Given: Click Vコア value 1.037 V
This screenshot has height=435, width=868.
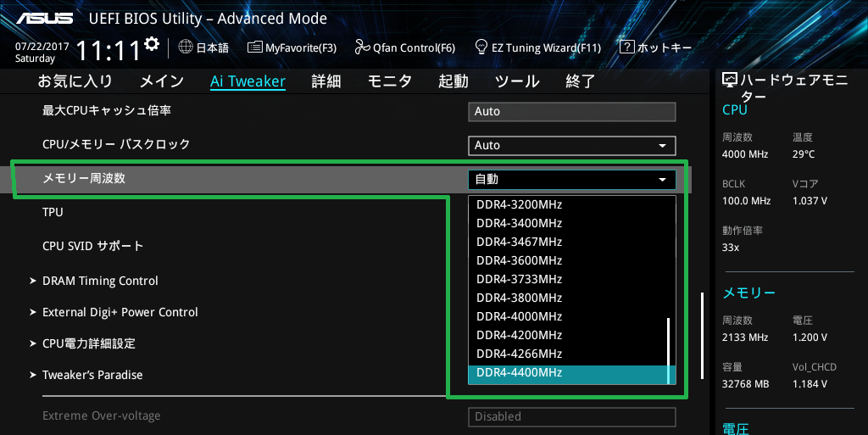Looking at the screenshot, I should 810,201.
